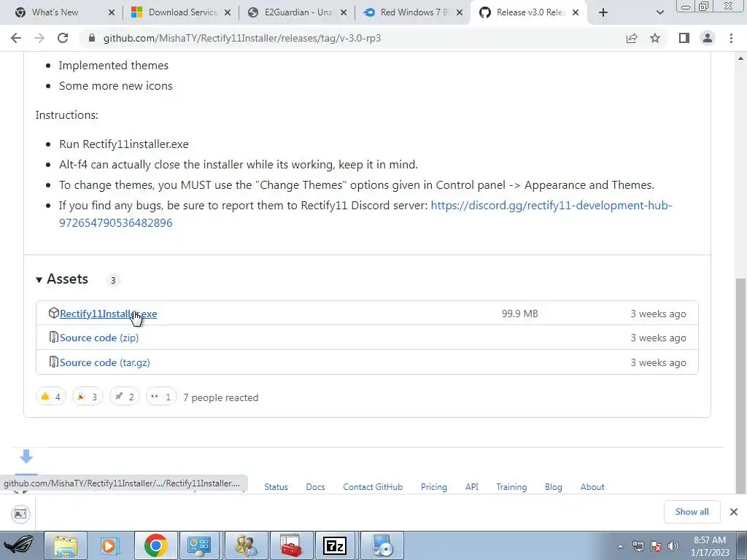The image size is (747, 560).
Task: Open the ROG Start button
Action: (19, 545)
